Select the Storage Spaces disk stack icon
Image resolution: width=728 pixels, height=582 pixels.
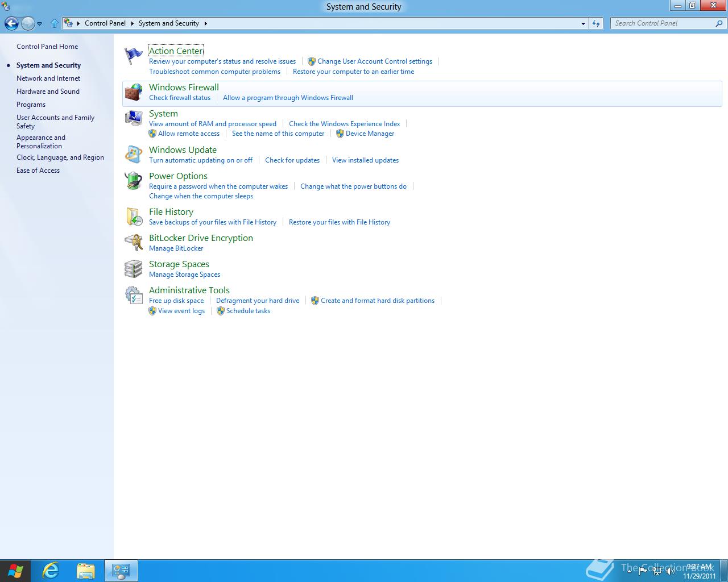click(133, 268)
